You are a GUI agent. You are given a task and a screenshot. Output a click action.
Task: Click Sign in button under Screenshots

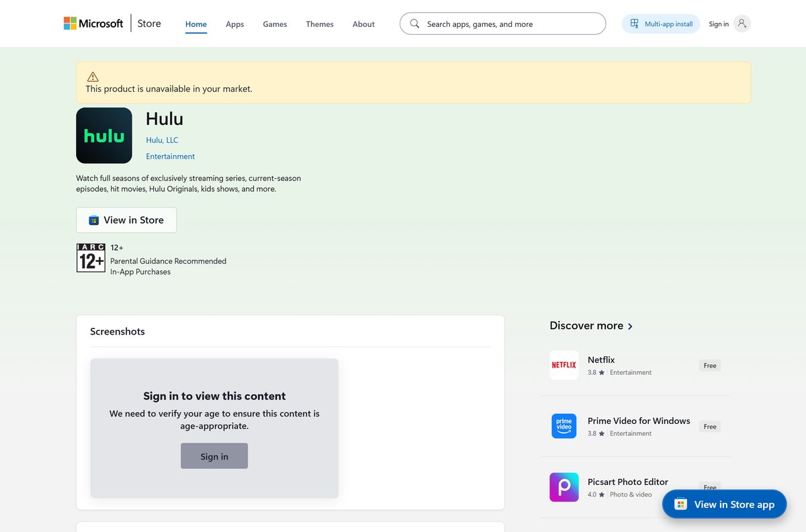(x=214, y=456)
